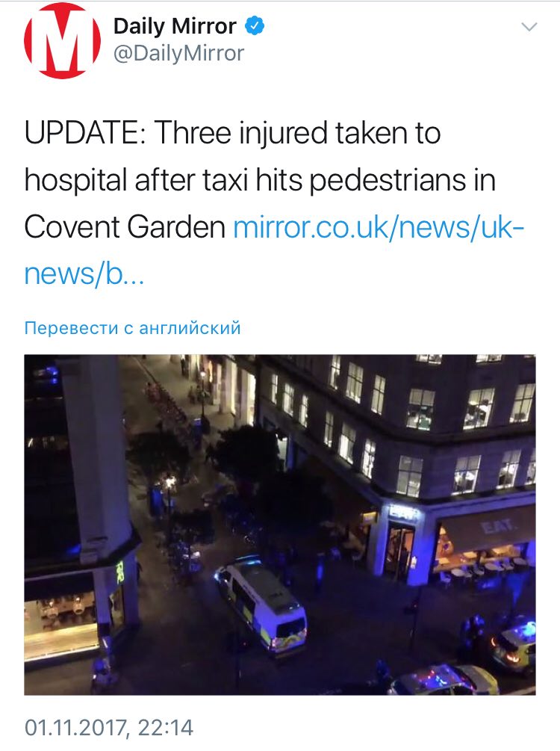Open the @DailyMirror handle
560x751 pixels.
pos(178,53)
